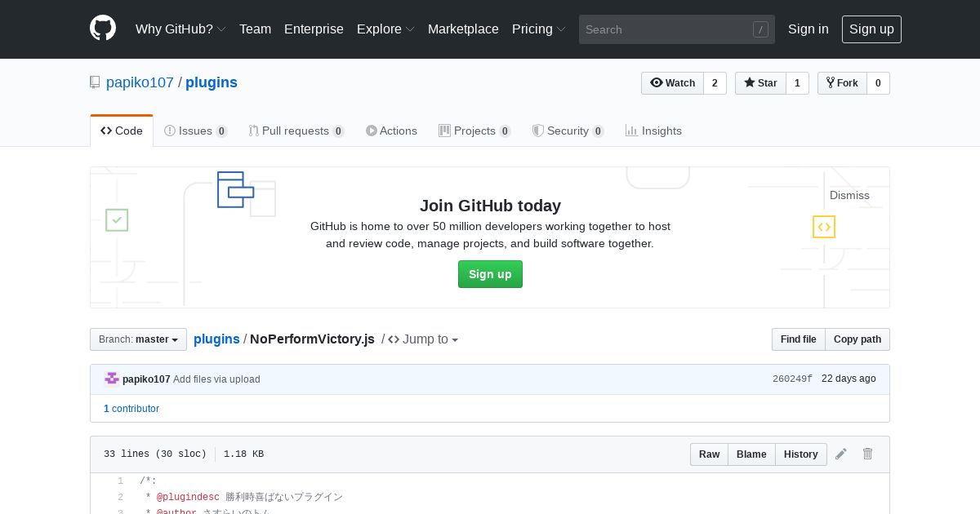Click the stargazers count 1
The height and width of the screenshot is (514, 980).
point(797,83)
